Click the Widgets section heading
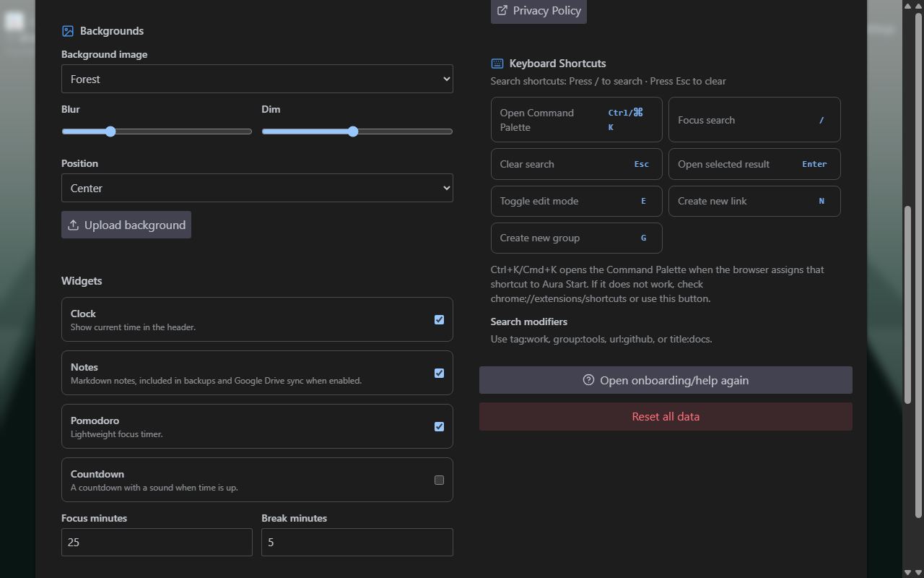924x578 pixels. tap(82, 280)
